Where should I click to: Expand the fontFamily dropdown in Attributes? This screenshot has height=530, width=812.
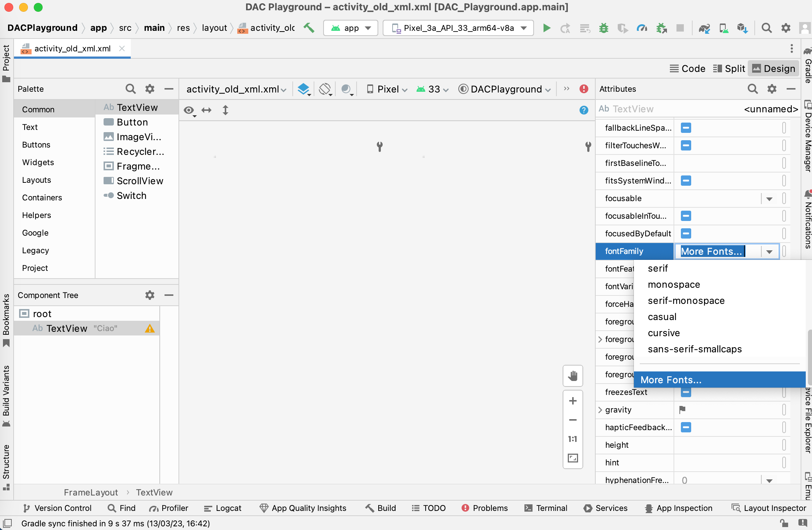coord(769,251)
